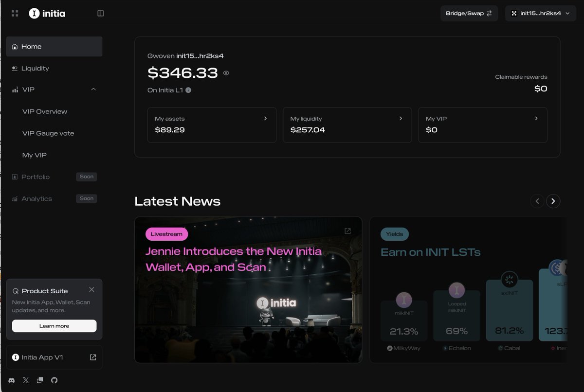Click the milkINIT token icon
Image resolution: width=584 pixels, height=392 pixels.
pos(404,300)
